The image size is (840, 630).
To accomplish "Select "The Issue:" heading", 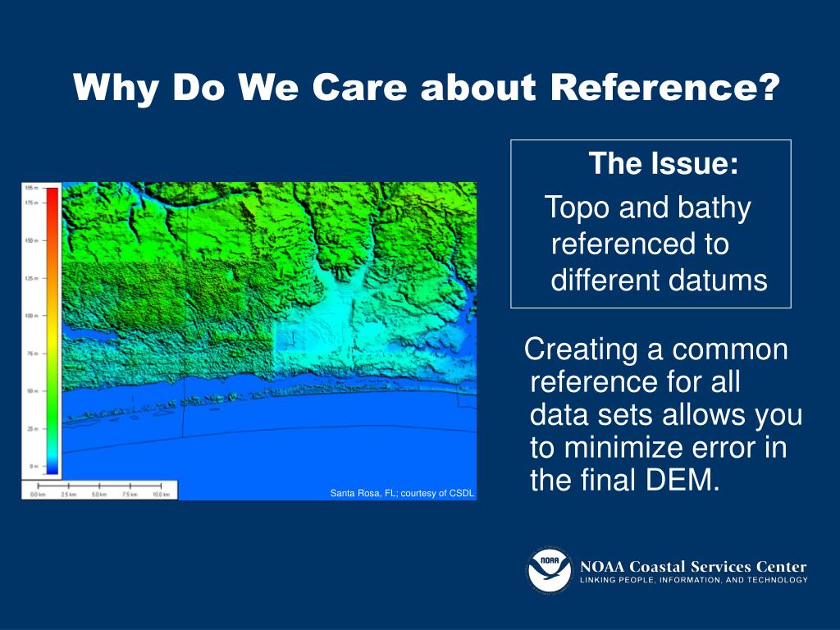I will click(663, 163).
